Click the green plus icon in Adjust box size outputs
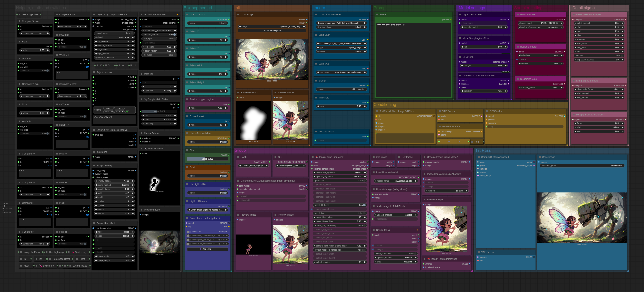 (127, 112)
